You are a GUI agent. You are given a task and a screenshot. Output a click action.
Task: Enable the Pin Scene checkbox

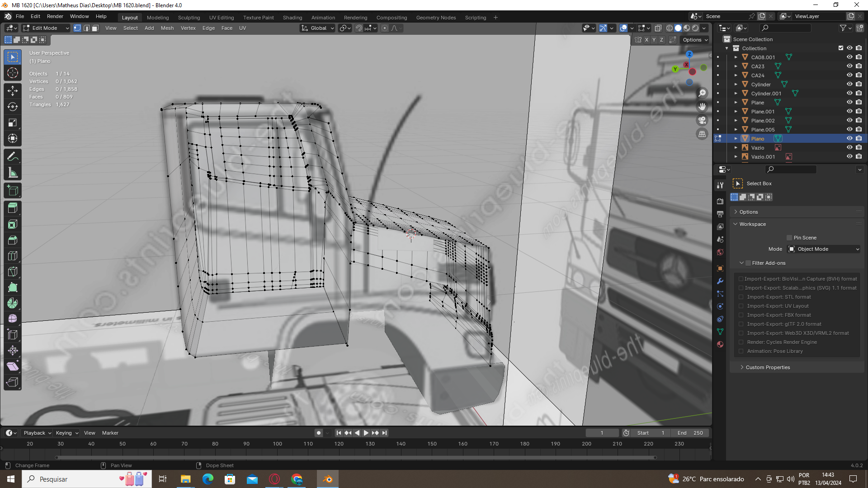[789, 238]
